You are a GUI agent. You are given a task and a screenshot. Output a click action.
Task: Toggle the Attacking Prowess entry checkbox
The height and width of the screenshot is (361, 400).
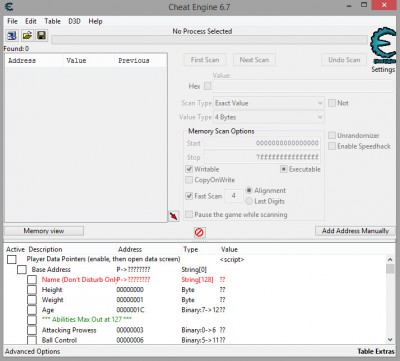32,330
